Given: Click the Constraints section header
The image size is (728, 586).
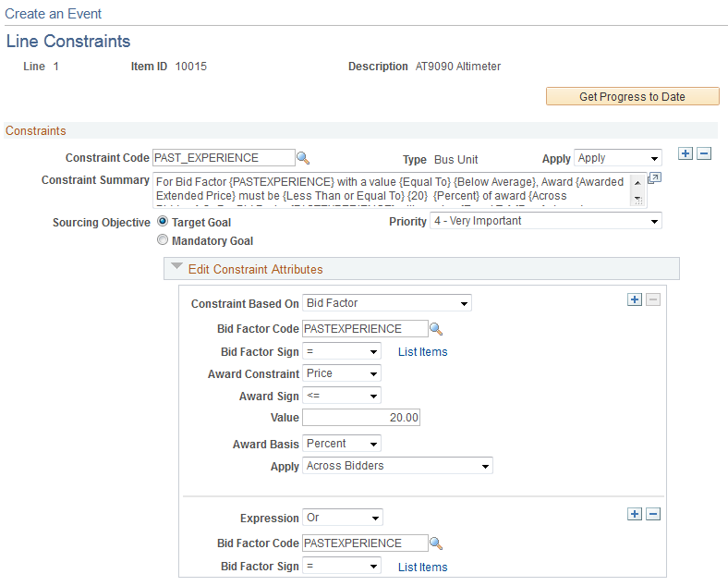Looking at the screenshot, I should coord(36,131).
